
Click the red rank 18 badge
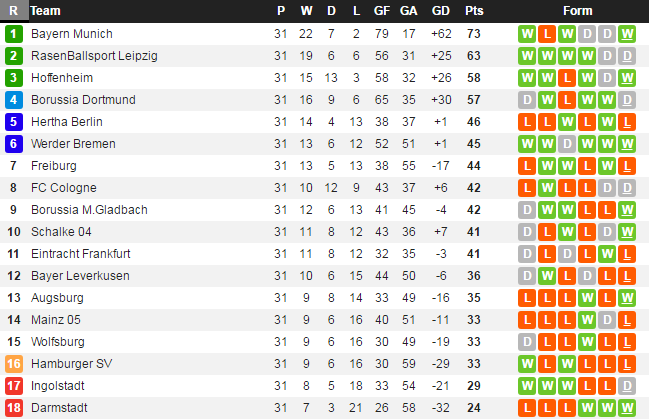pos(13,408)
